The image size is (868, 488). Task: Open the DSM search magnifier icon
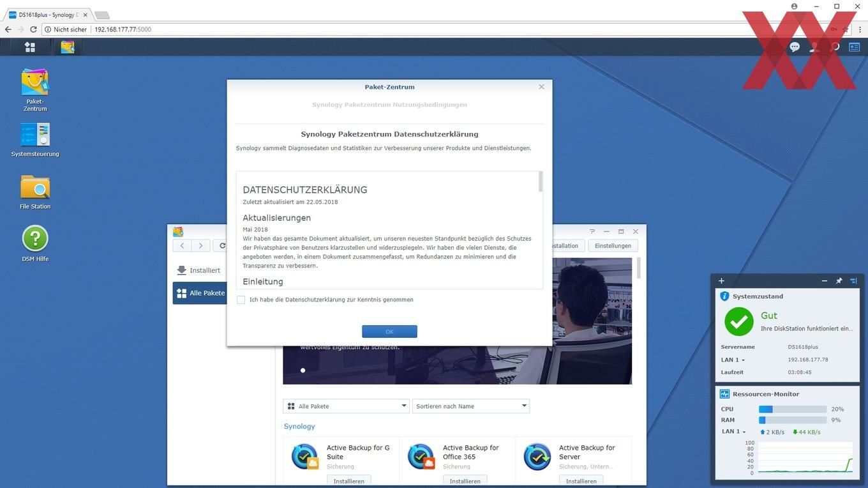[834, 47]
